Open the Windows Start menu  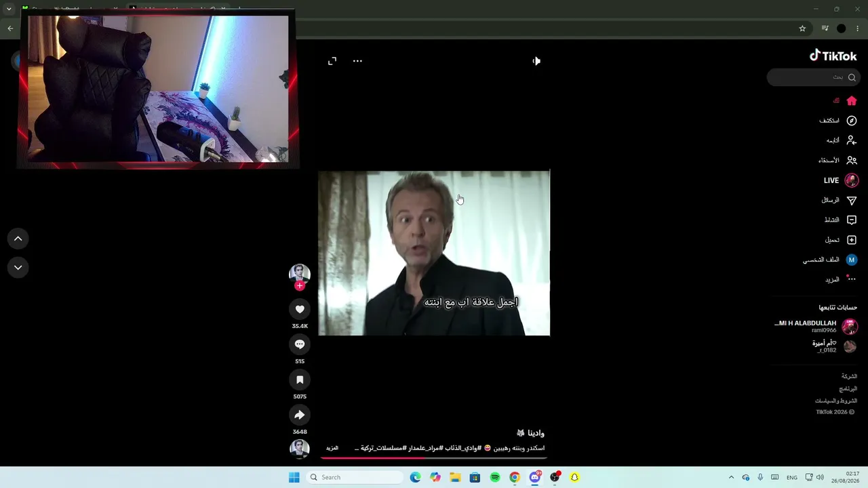point(294,477)
